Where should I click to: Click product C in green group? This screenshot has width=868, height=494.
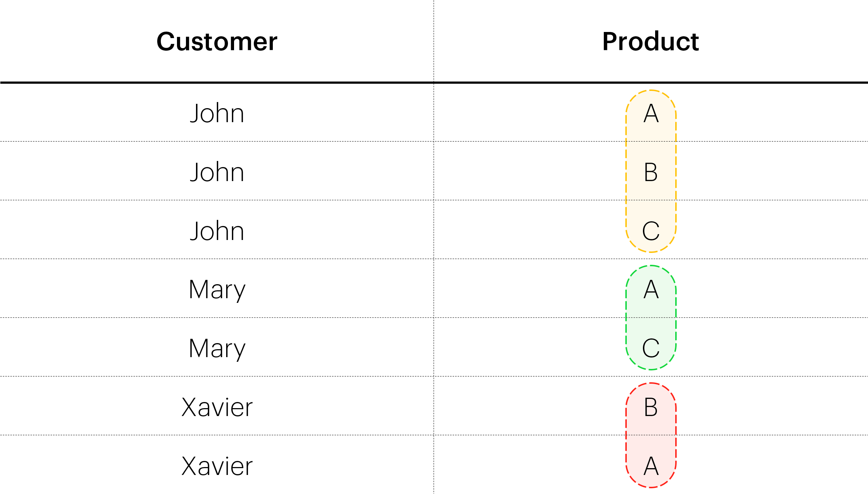tap(651, 348)
